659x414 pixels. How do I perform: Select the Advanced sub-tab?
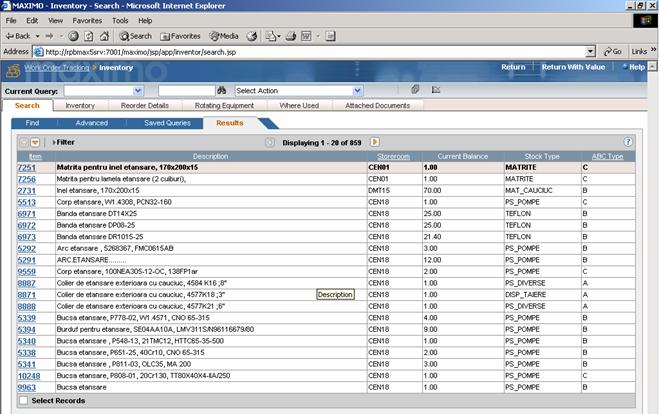92,123
